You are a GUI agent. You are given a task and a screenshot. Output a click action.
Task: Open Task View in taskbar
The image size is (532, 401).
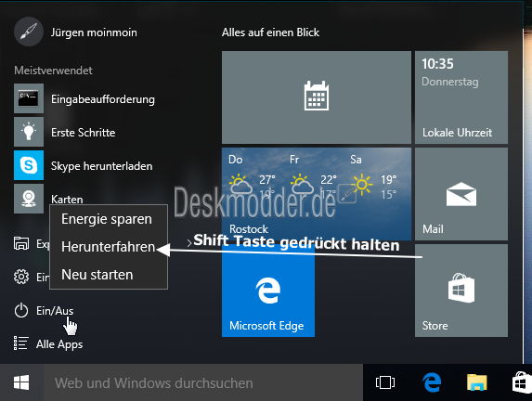[x=385, y=382]
